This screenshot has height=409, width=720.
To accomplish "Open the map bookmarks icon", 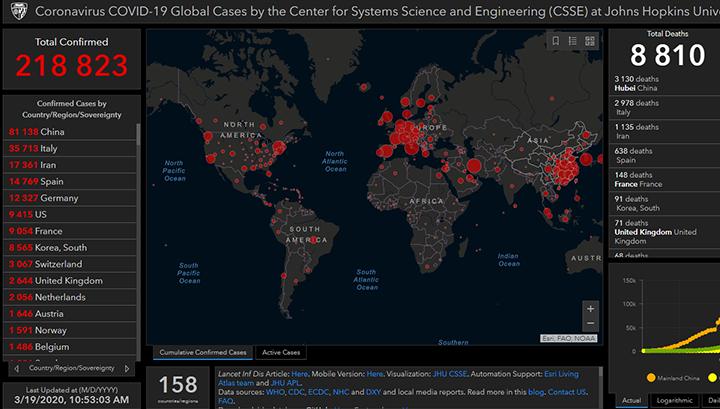I will [556, 41].
